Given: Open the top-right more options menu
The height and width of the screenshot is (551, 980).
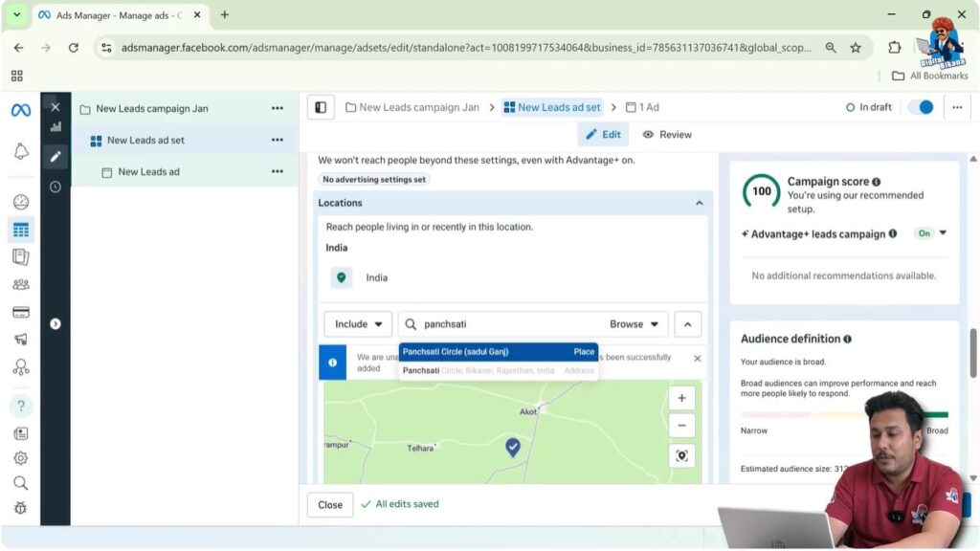Looking at the screenshot, I should click(x=957, y=107).
